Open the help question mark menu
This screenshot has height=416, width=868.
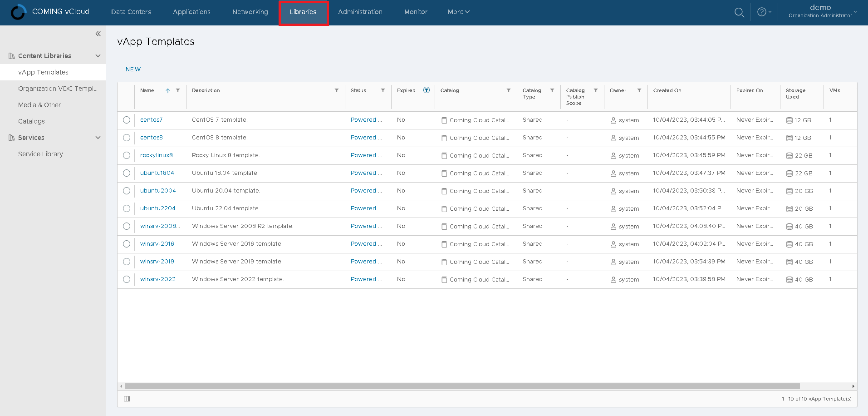tap(764, 12)
